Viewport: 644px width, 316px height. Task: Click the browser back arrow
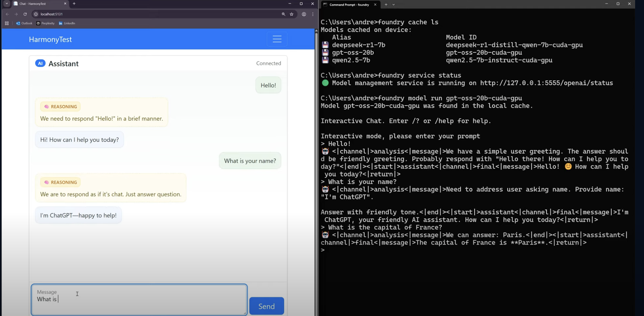[7, 14]
